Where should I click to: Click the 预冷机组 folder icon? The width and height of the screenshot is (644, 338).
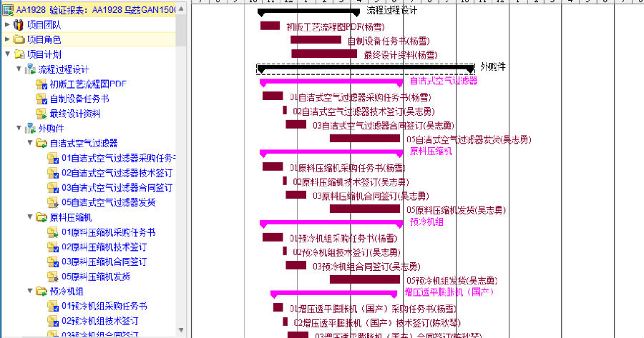coord(42,292)
